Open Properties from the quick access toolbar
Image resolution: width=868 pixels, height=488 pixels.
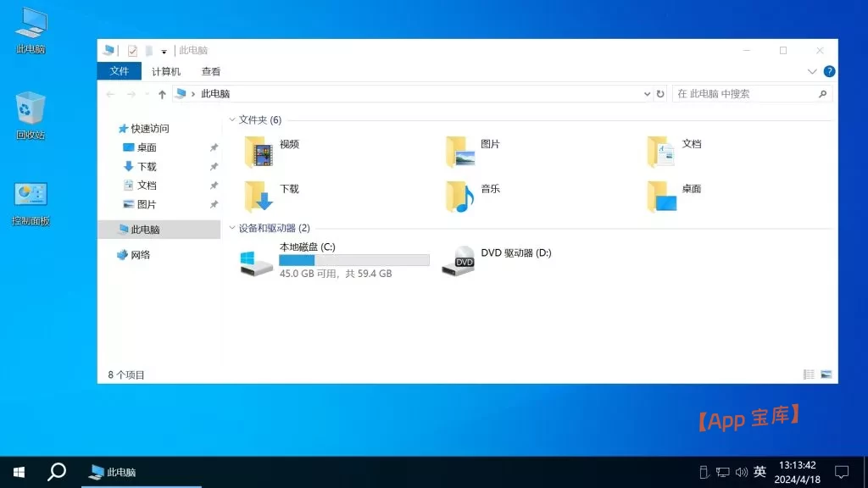point(133,51)
